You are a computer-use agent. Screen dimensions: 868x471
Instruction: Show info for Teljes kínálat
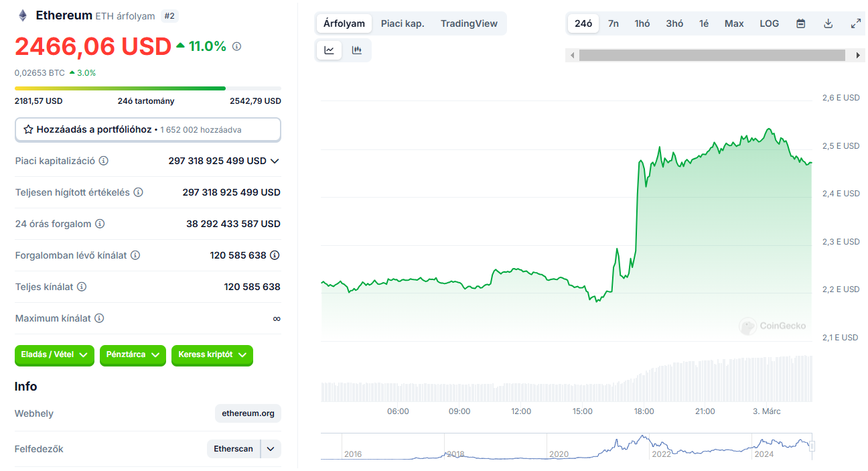pyautogui.click(x=82, y=287)
